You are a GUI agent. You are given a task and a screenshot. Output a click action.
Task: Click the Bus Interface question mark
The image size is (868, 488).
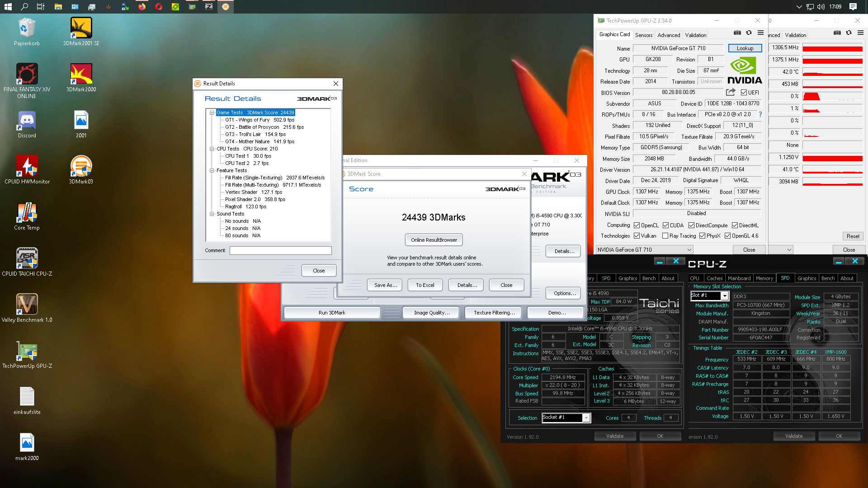coord(760,114)
